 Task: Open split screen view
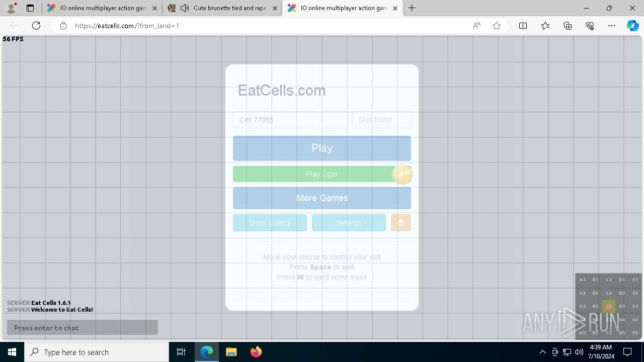coord(523,26)
